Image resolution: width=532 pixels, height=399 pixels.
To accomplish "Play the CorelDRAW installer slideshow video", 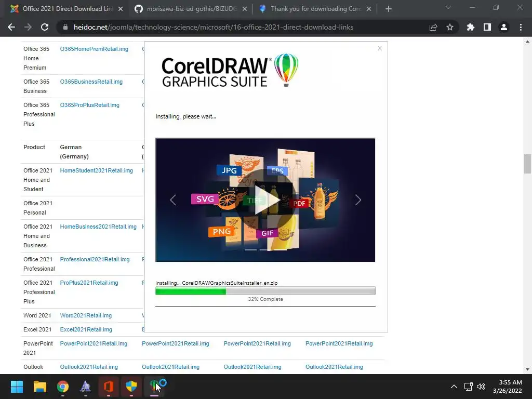I will coord(267,199).
